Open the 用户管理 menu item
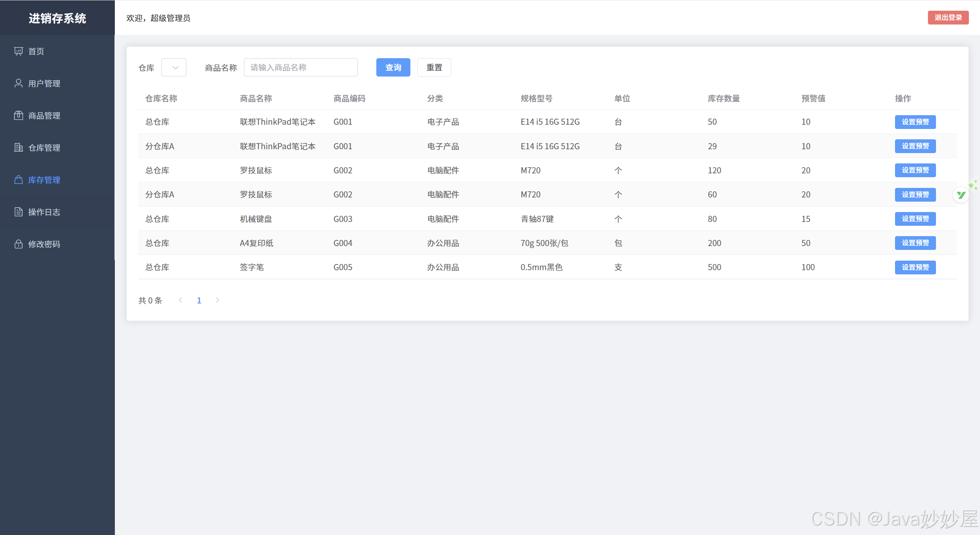The width and height of the screenshot is (980, 535). click(x=57, y=83)
